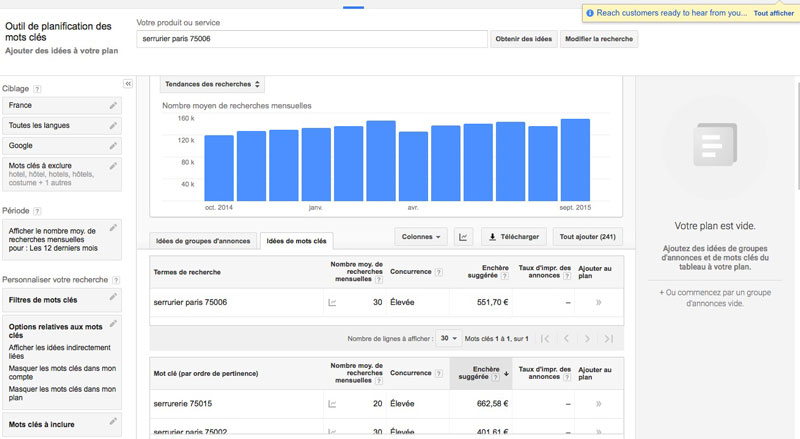This screenshot has height=439, width=800.
Task: Click the product or service search field
Action: 310,39
